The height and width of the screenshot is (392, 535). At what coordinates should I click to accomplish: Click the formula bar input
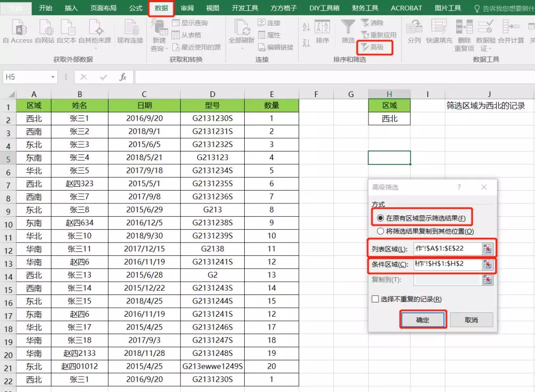click(334, 77)
